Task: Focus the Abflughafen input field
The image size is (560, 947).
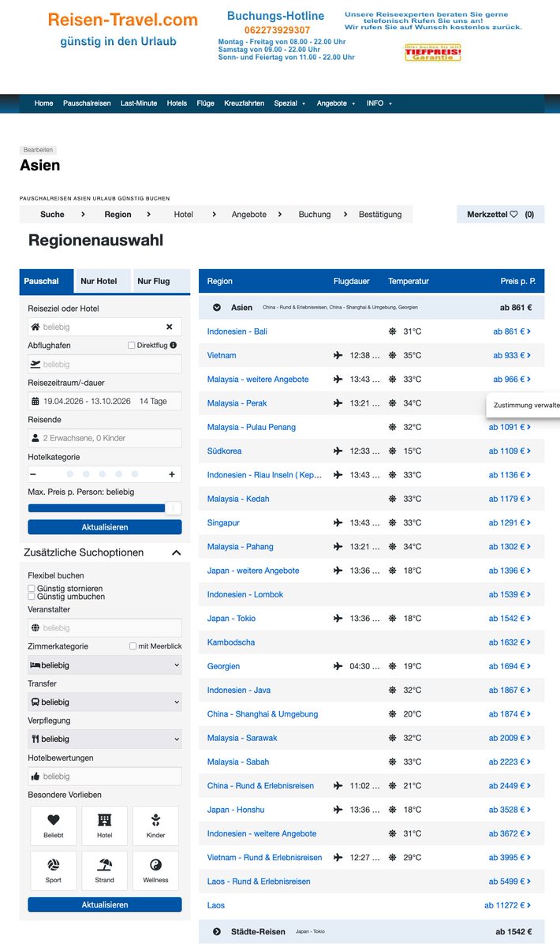Action: (104, 364)
